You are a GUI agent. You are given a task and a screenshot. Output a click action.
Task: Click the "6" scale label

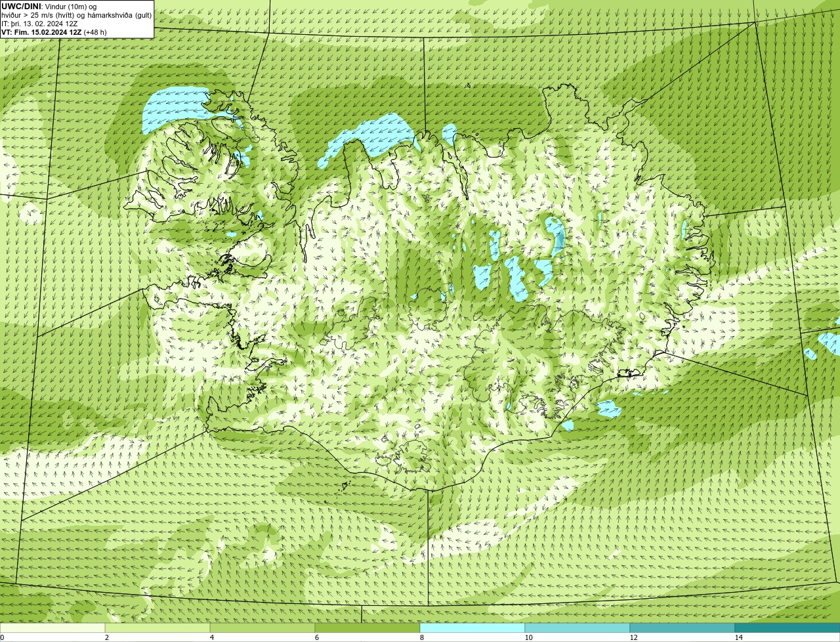point(316,637)
